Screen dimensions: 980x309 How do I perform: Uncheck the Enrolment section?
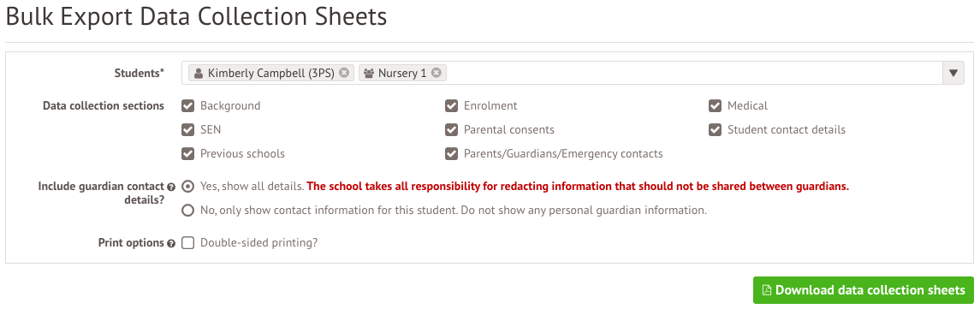click(x=451, y=106)
